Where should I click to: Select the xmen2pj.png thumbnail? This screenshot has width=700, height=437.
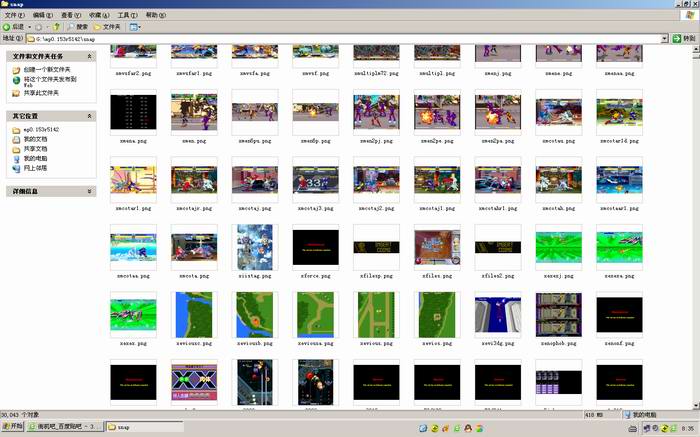pyautogui.click(x=376, y=112)
